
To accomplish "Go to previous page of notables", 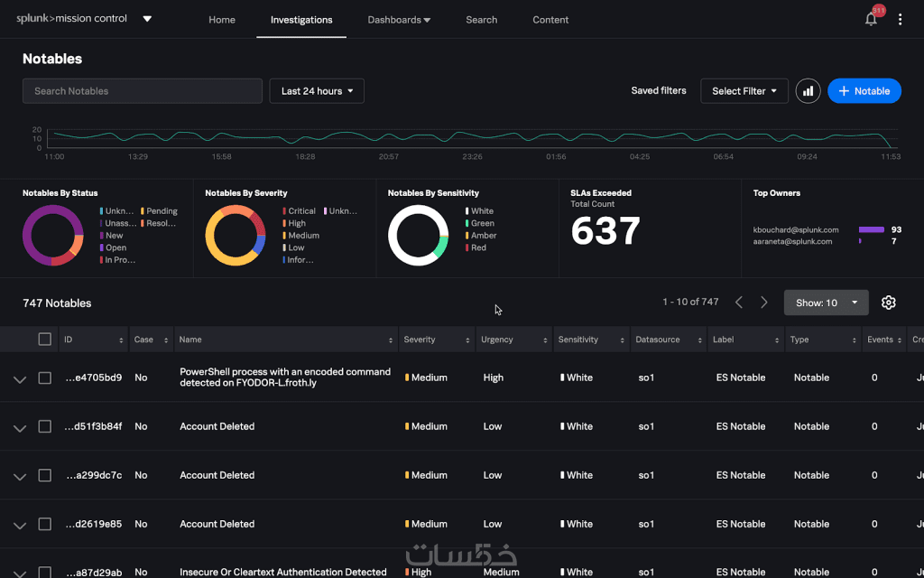I will 738,303.
